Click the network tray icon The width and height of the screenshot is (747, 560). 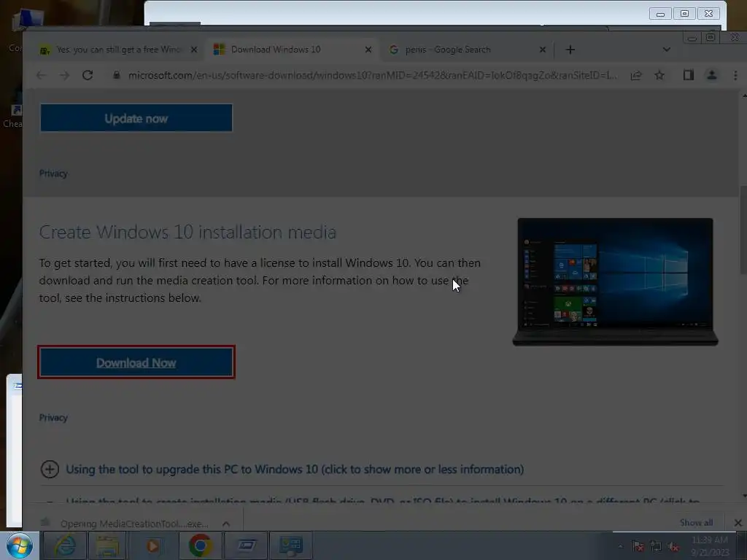pyautogui.click(x=656, y=546)
